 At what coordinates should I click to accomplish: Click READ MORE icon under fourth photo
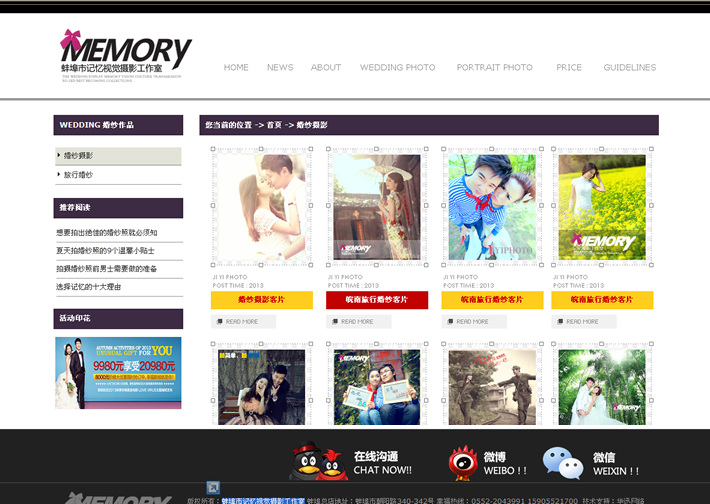(x=559, y=322)
